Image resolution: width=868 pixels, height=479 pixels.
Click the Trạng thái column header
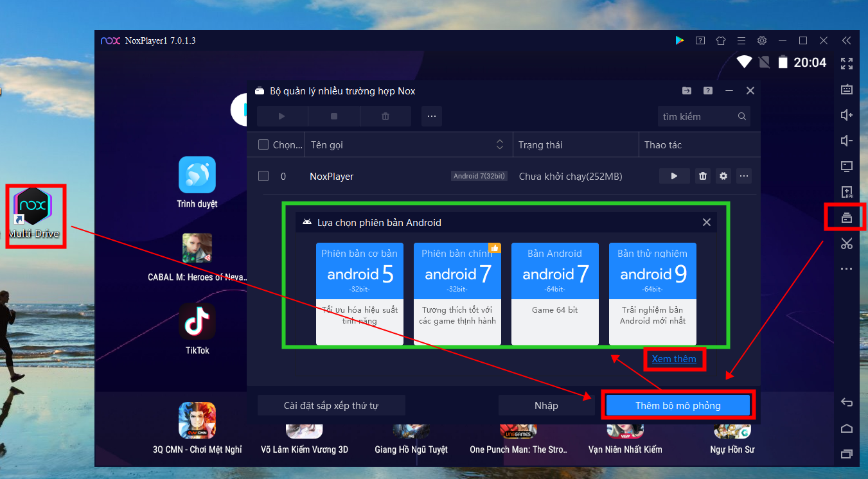point(540,144)
